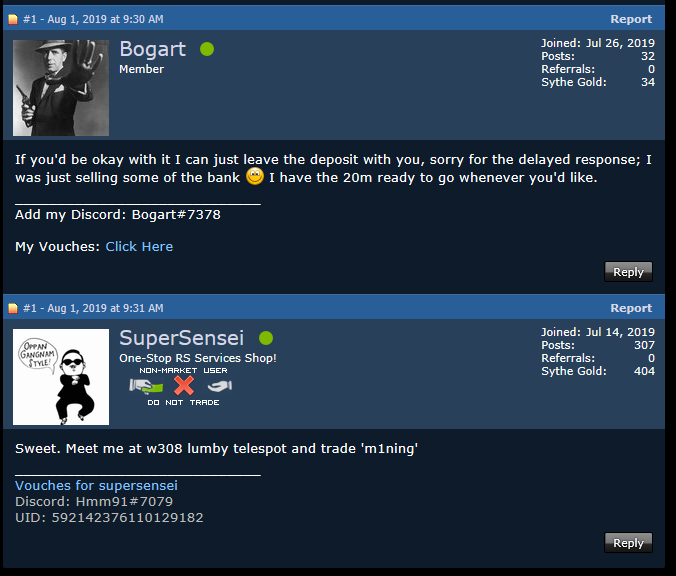676x576 pixels.
Task: Click the post icon beside Bogart's 9:30 AM post
Action: point(13,19)
